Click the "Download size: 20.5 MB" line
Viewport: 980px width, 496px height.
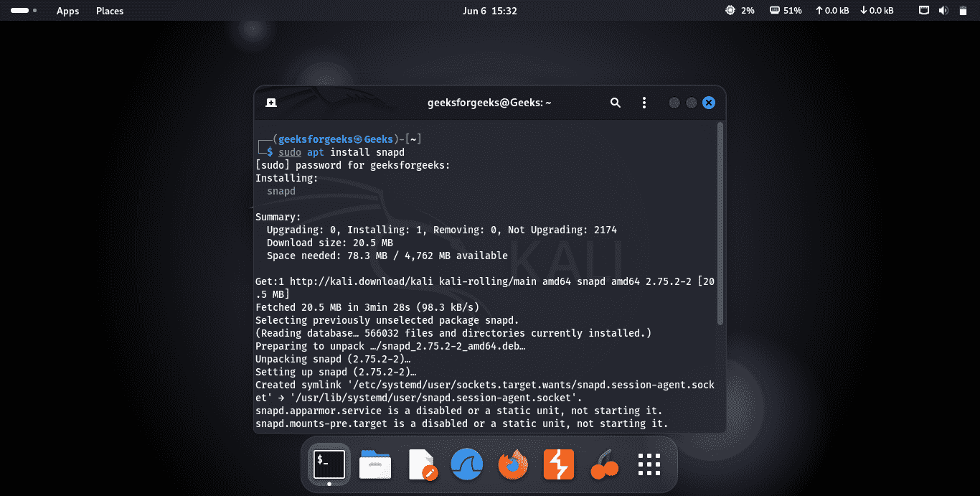(x=330, y=243)
